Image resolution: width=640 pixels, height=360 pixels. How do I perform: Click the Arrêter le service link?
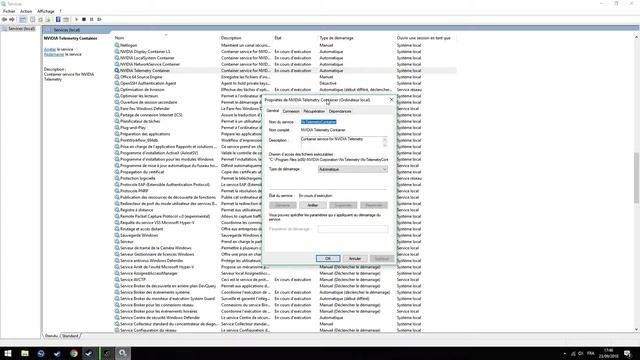50,49
